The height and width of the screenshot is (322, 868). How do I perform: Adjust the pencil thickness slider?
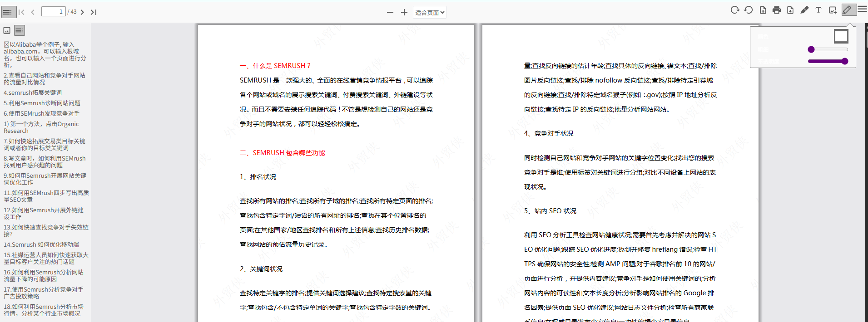click(x=828, y=49)
